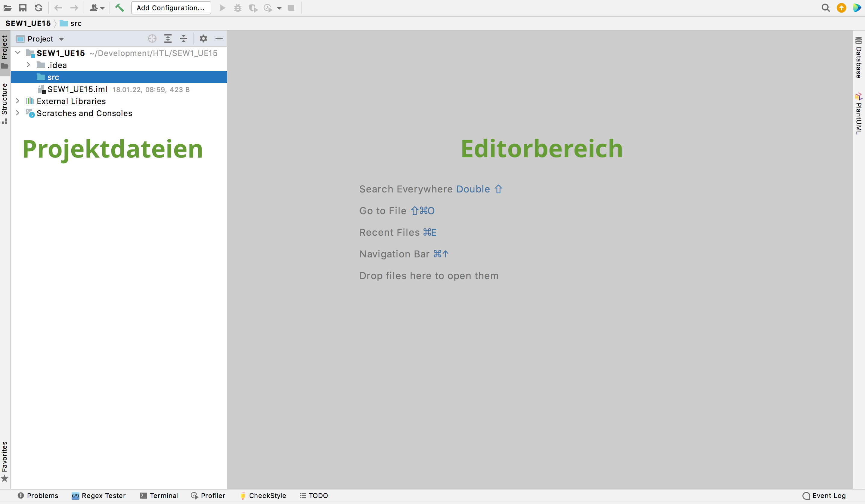Expand Scratches and Consoles node
The width and height of the screenshot is (865, 504).
(x=17, y=113)
